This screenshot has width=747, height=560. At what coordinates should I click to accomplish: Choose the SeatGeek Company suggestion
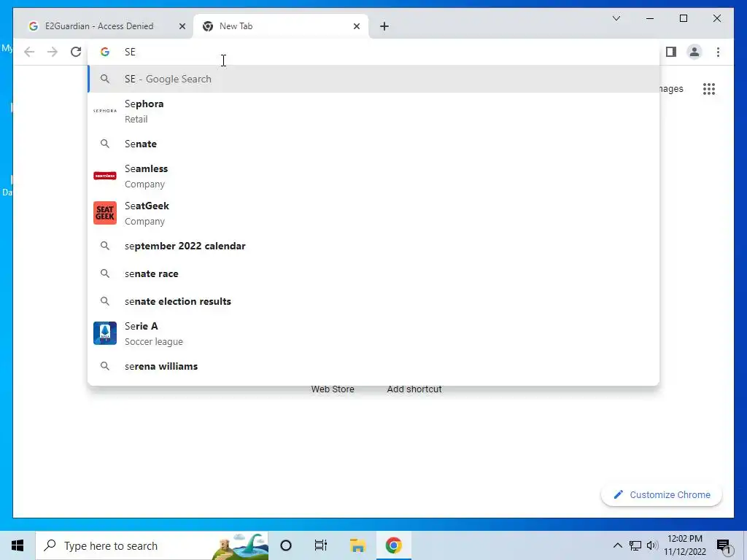tap(373, 213)
